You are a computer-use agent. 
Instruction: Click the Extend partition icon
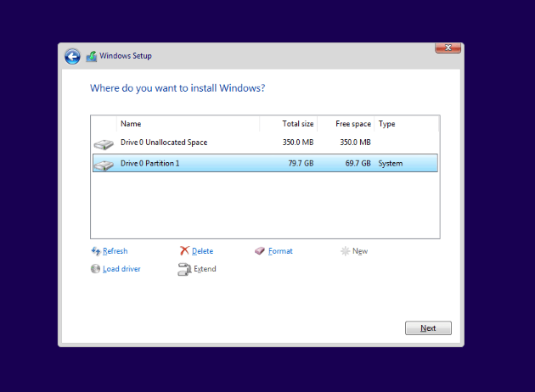pos(184,269)
